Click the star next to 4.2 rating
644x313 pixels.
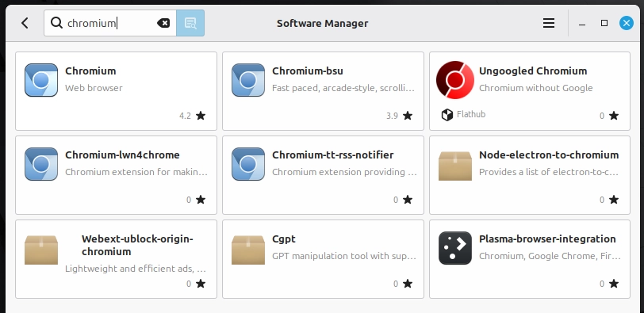[x=201, y=116]
